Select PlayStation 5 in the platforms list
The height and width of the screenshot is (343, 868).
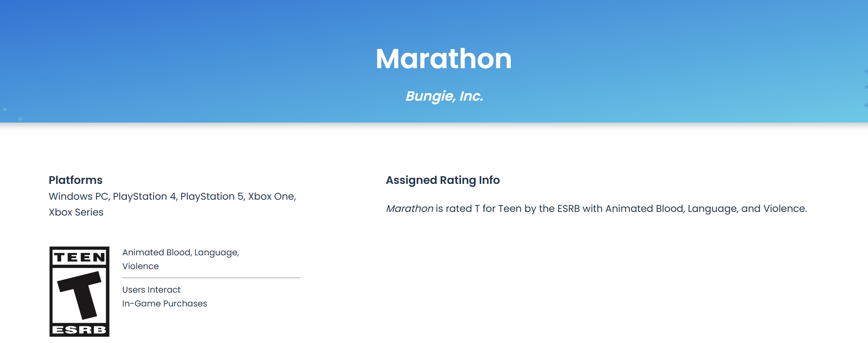(212, 196)
